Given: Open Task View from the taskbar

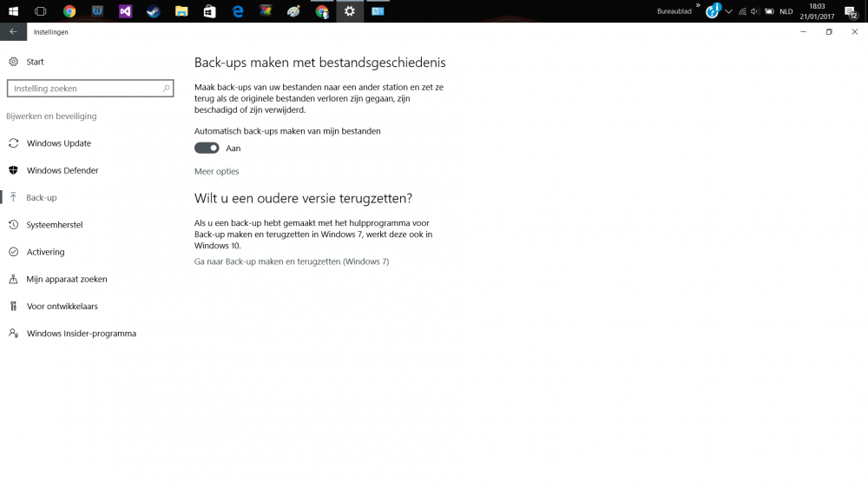Looking at the screenshot, I should [41, 11].
